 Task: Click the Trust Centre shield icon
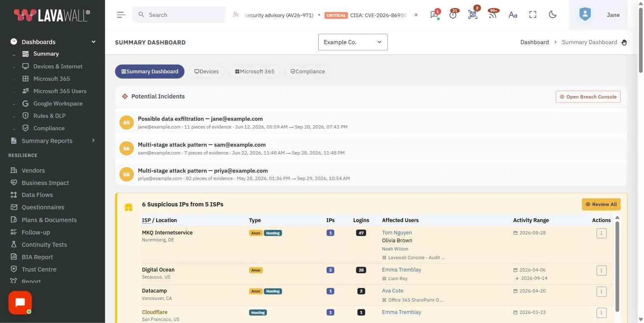[14, 269]
